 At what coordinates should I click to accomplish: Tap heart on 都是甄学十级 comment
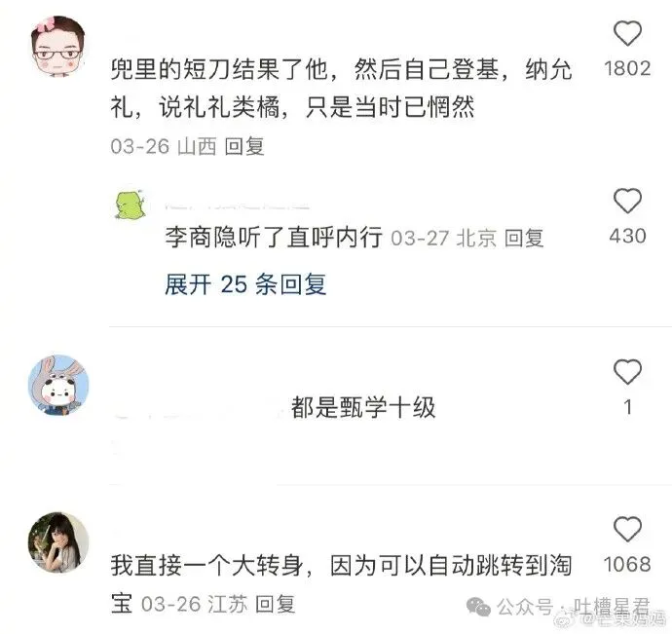pos(627,371)
